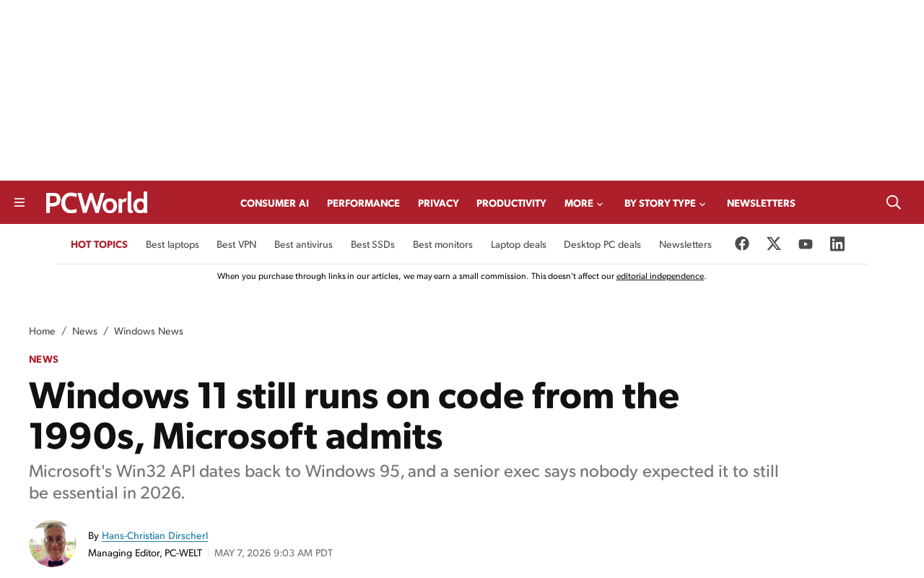Visit PCWorld's Facebook page icon

(x=742, y=243)
